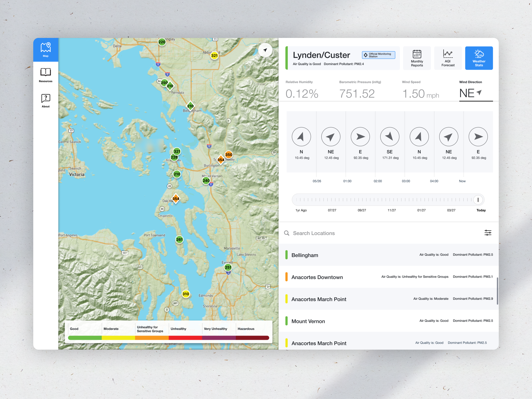Click the 354 diamond marker near Burlington
The width and height of the screenshot is (532, 399).
click(x=221, y=160)
